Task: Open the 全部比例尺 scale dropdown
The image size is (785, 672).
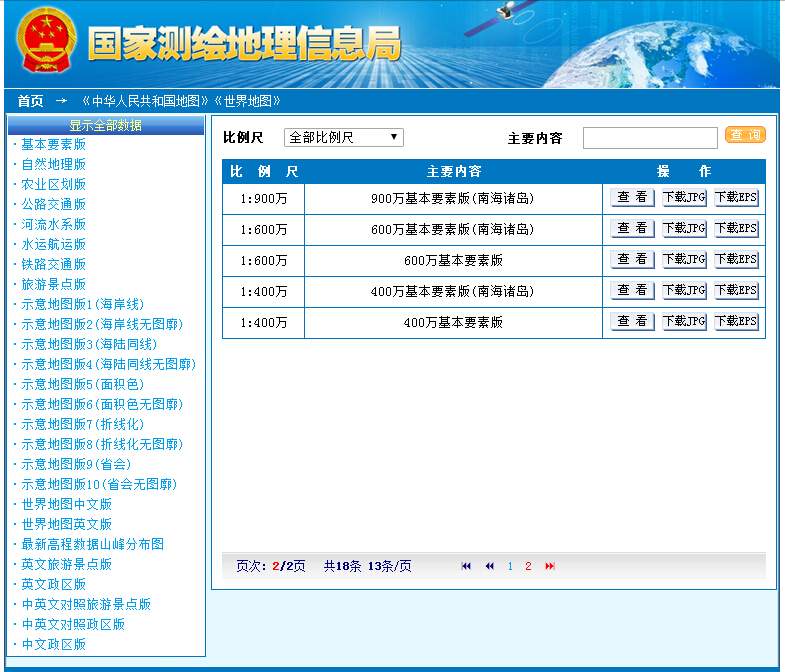Action: click(343, 137)
